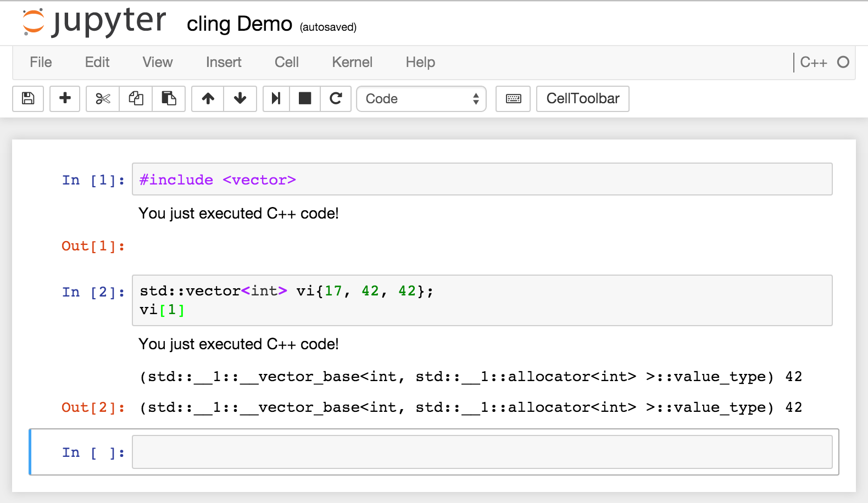Click the Jupyter logo
Viewport: 868px width, 503px height.
(x=93, y=23)
